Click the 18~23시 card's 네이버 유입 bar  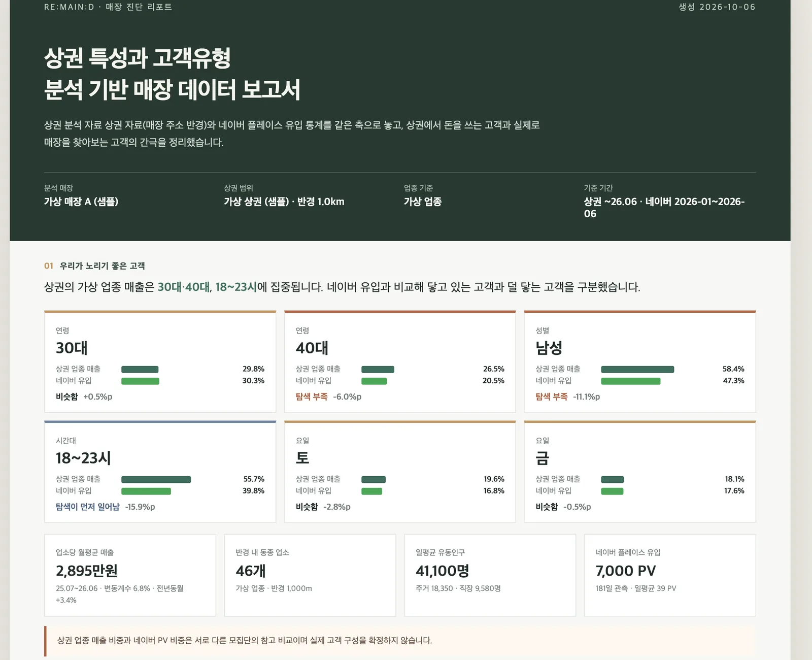146,491
